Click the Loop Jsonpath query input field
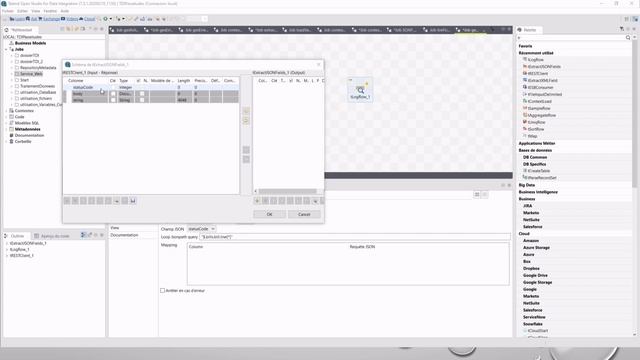Viewport: 640px width, 360px height. click(355, 237)
